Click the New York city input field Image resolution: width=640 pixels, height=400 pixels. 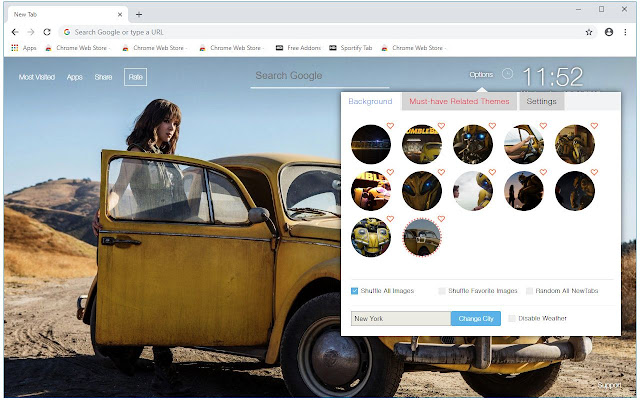[401, 318]
